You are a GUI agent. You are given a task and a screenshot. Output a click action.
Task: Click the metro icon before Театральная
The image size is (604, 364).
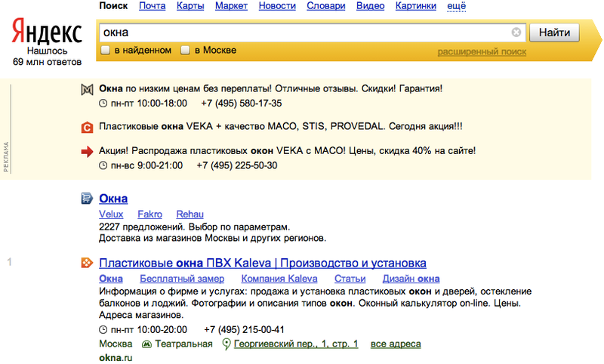146,344
